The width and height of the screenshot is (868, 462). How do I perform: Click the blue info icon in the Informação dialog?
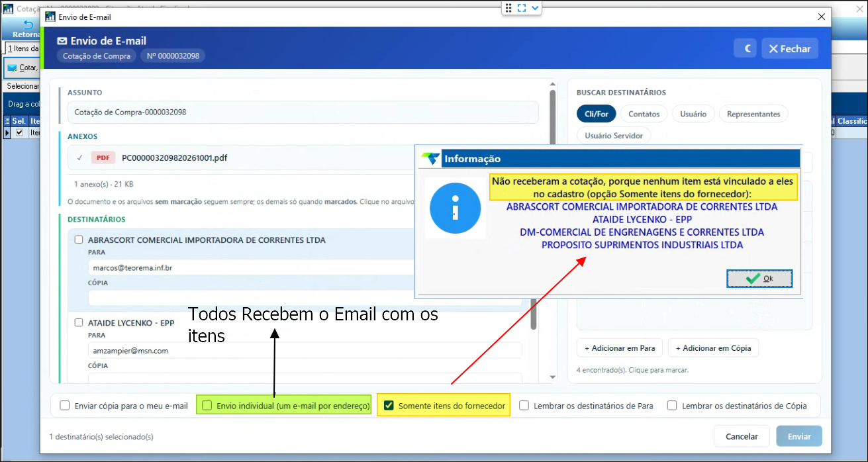pyautogui.click(x=454, y=208)
